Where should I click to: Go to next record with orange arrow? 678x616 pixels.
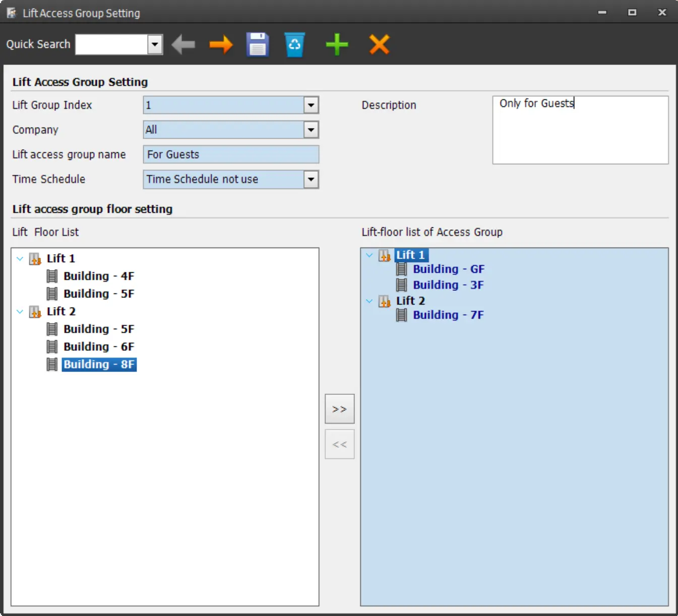[x=221, y=45]
